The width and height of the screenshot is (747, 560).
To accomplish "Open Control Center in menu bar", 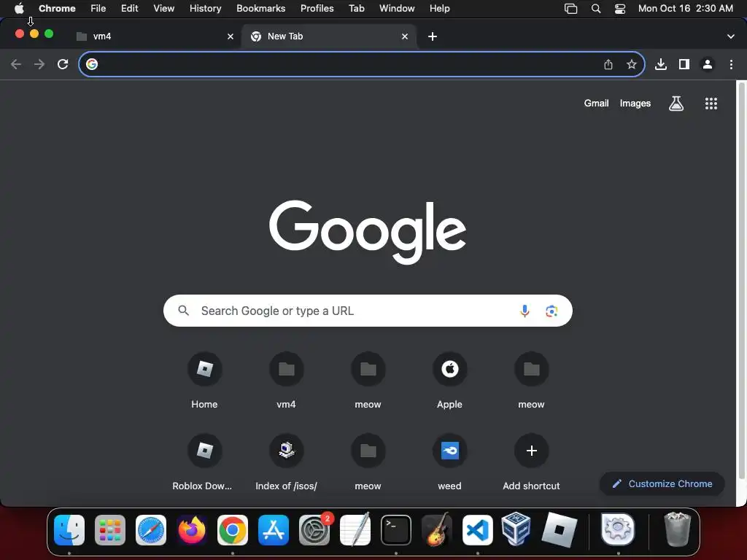I will (x=620, y=9).
